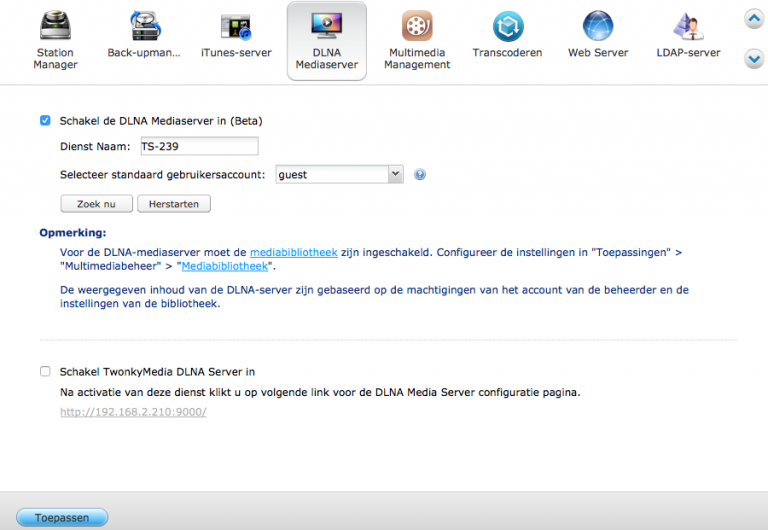Open the iTunes-server icon
768x530 pixels.
[x=236, y=27]
